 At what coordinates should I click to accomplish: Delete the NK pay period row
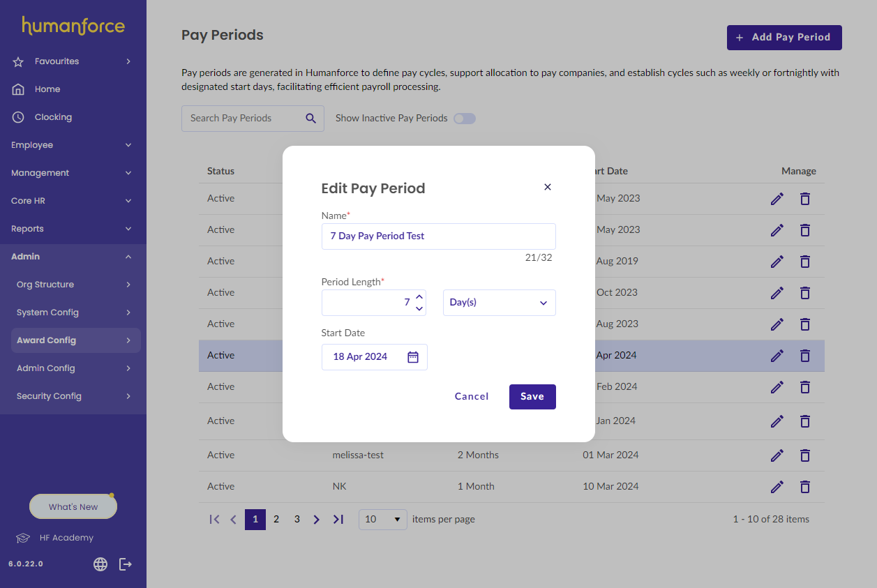click(804, 487)
